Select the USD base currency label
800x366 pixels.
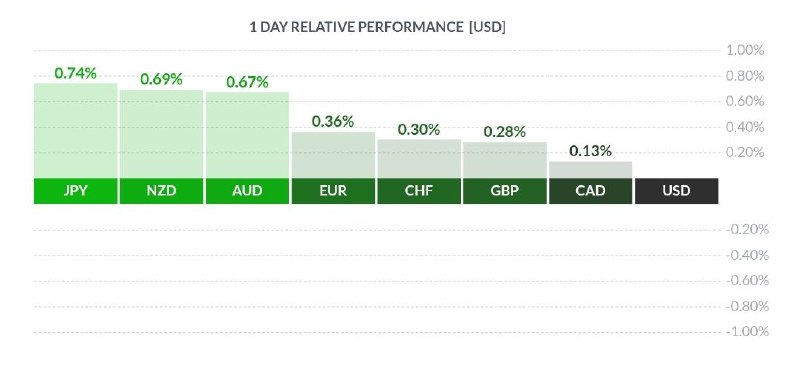click(x=676, y=191)
